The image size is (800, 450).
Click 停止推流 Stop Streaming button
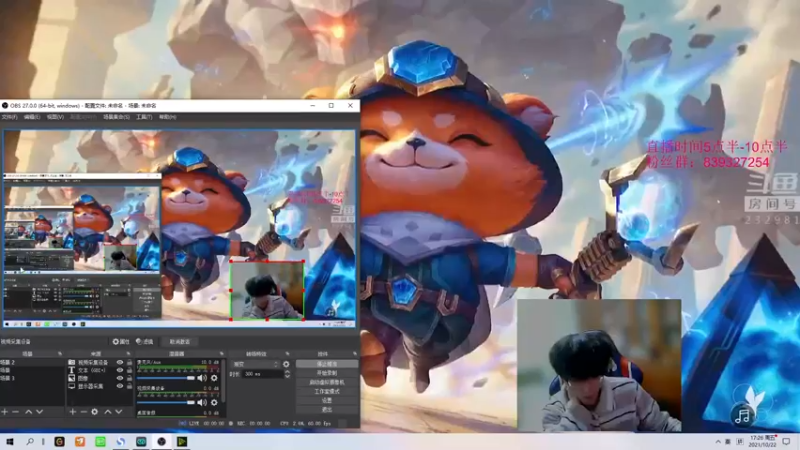(x=327, y=364)
